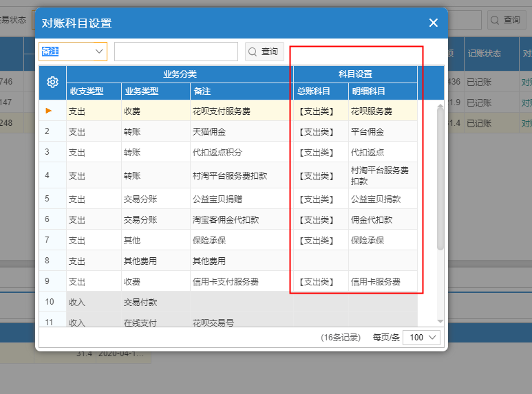
Task: Click the 花呗服务费 detail subject cell
Action: point(383,111)
